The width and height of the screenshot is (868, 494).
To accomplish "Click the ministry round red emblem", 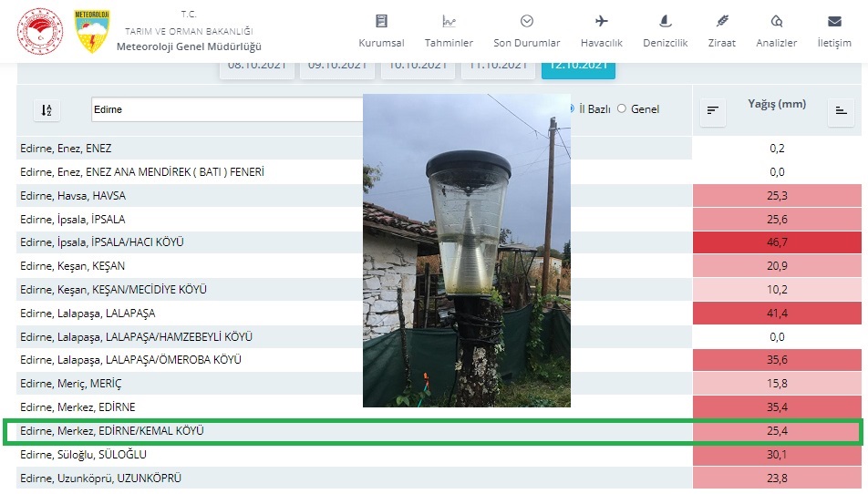I will click(39, 31).
